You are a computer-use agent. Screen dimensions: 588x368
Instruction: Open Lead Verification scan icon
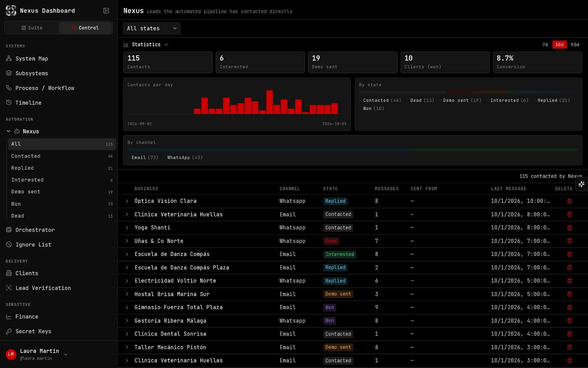(x=9, y=288)
